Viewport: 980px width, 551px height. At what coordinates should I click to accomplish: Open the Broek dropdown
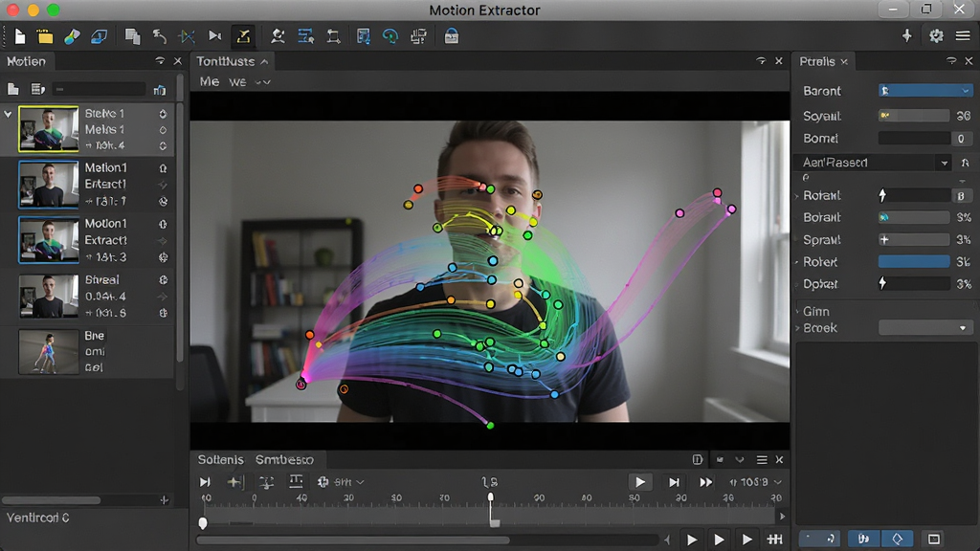925,328
